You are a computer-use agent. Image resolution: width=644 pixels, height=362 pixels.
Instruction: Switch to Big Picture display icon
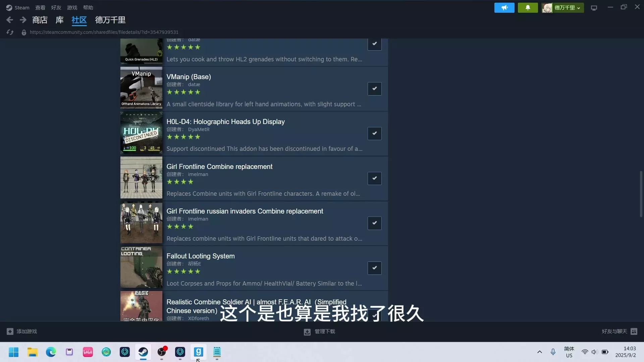coord(594,8)
